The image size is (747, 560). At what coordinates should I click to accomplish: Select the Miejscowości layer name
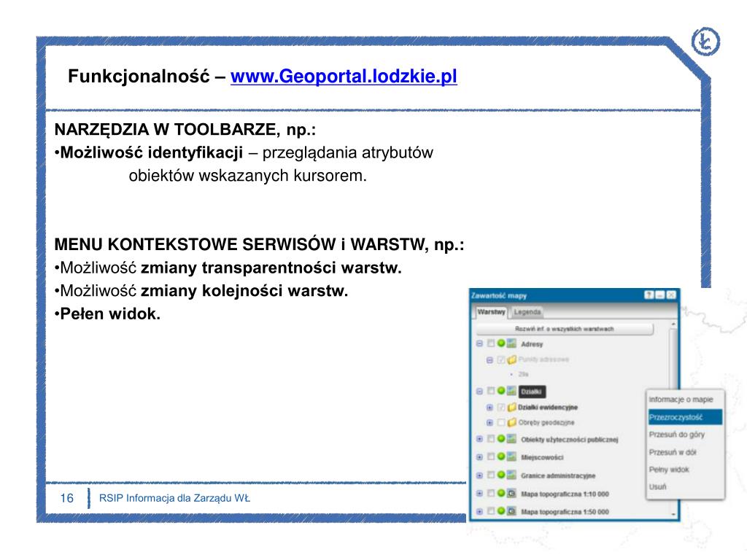coord(542,458)
